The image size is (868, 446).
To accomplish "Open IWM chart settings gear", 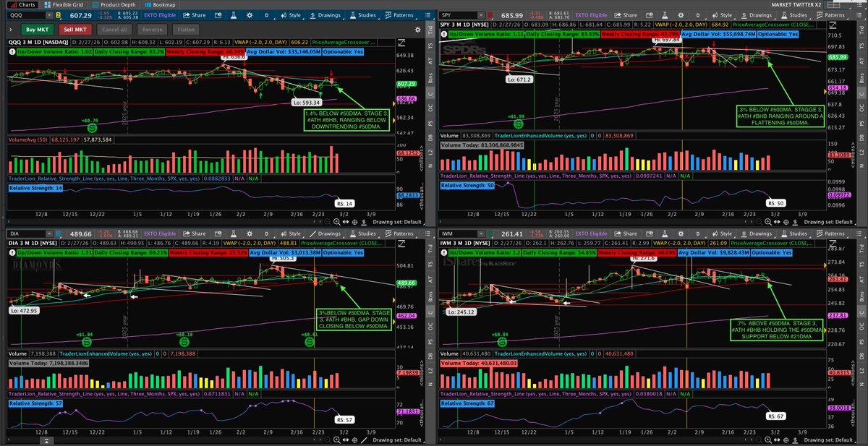I will (681, 233).
